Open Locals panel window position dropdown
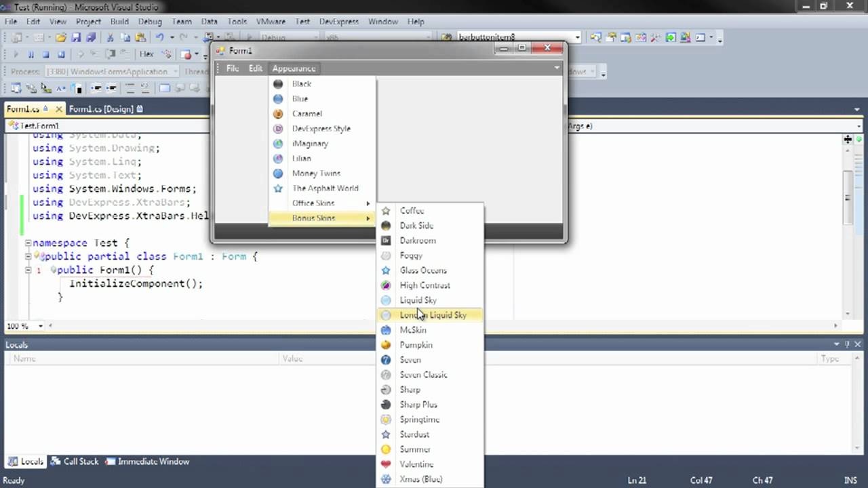Viewport: 868px width, 488px height. click(x=837, y=344)
